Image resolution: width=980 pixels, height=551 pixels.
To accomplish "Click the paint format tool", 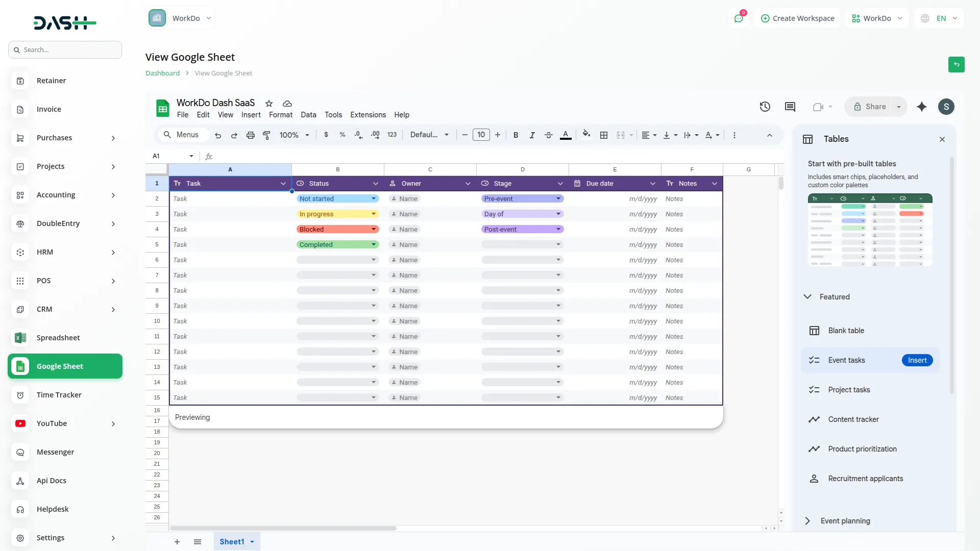I will click(267, 135).
